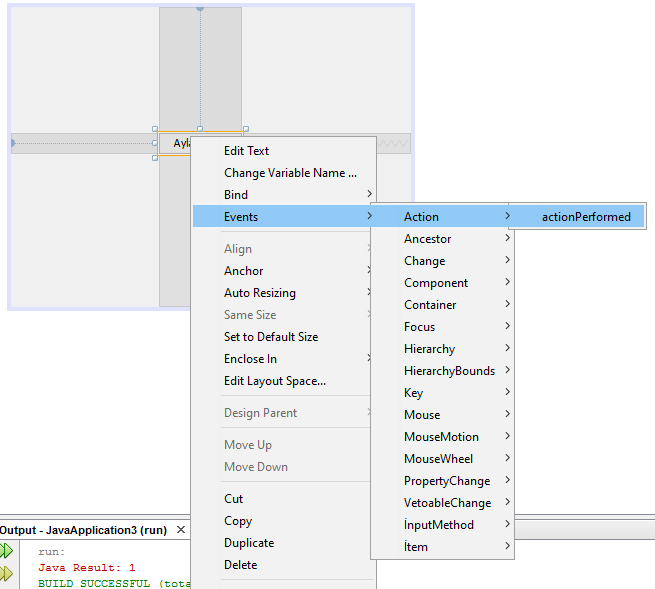Click the lower yellow re-run arrows icon

tap(6, 574)
